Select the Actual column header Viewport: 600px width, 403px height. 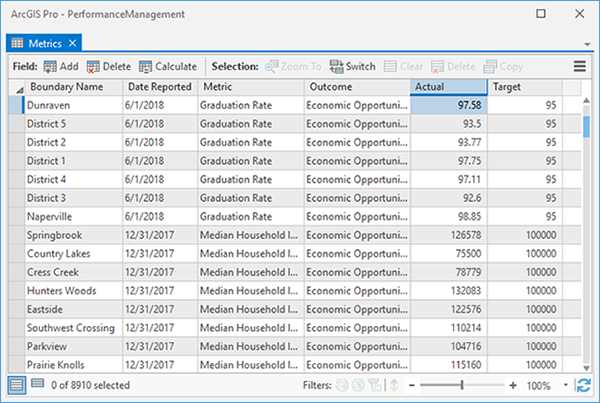pyautogui.click(x=448, y=87)
